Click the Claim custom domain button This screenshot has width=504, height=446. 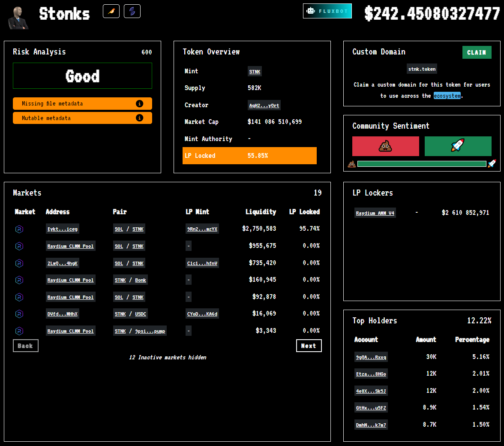477,52
